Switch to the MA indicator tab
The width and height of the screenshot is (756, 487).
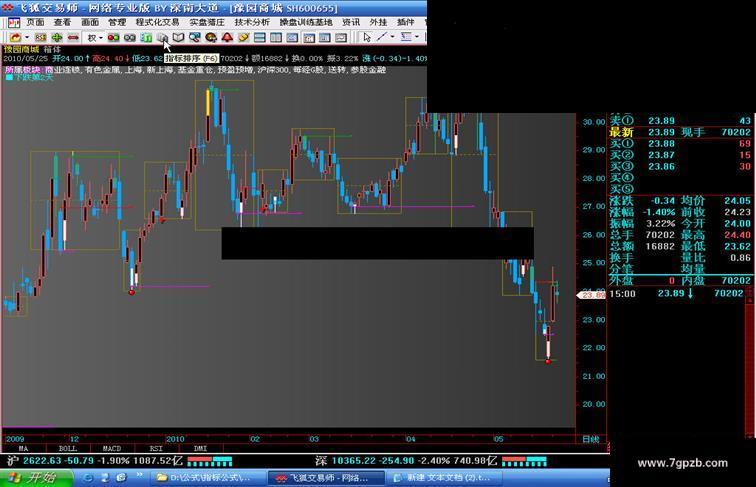(23, 448)
